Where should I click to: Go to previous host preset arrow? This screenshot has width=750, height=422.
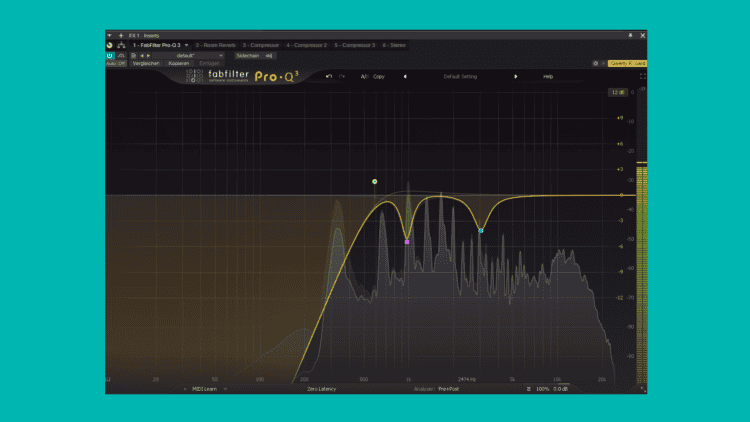pos(142,56)
